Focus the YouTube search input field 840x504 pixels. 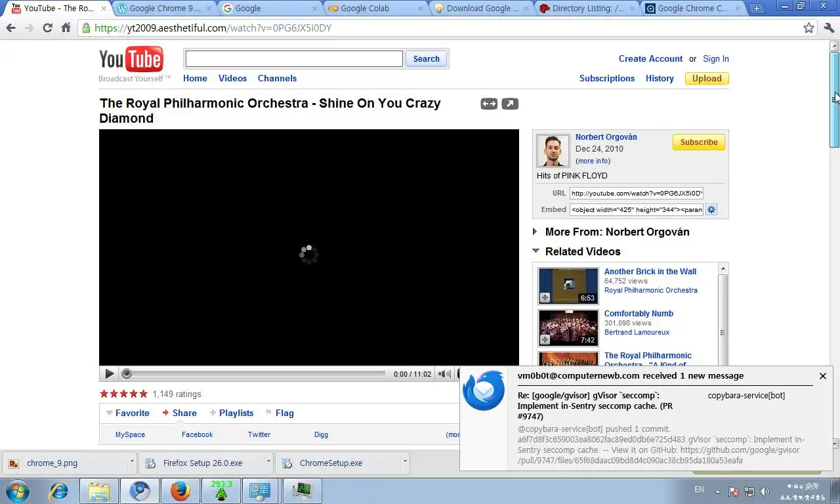tap(294, 58)
